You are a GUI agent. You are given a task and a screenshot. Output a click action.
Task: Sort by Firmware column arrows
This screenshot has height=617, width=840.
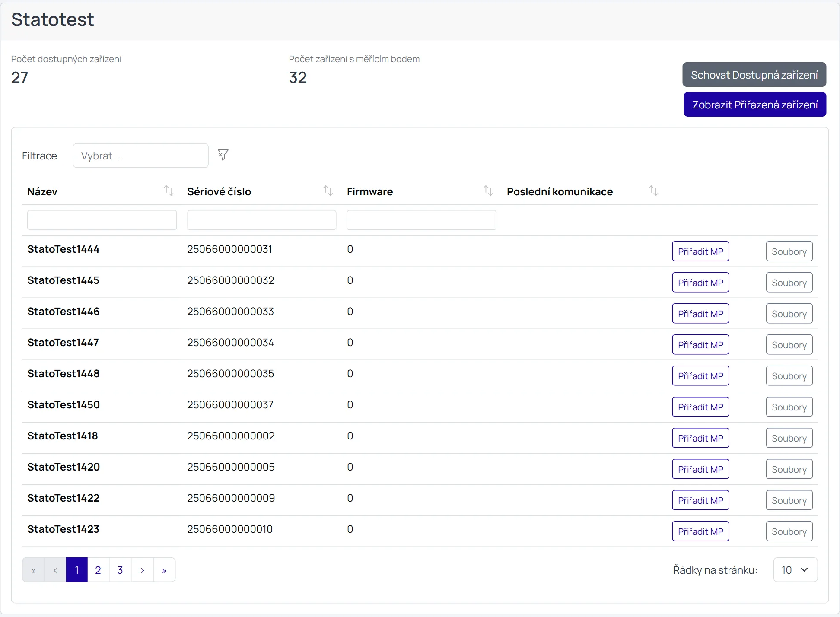point(488,191)
